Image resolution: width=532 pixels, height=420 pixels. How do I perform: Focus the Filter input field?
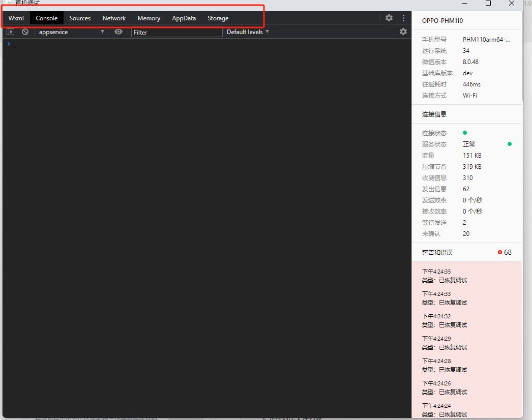[x=177, y=32]
